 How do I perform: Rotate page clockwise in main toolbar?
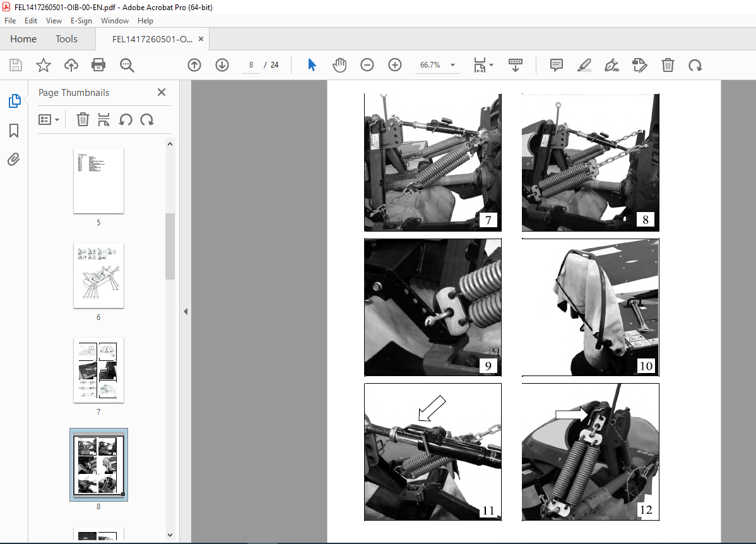coord(695,65)
